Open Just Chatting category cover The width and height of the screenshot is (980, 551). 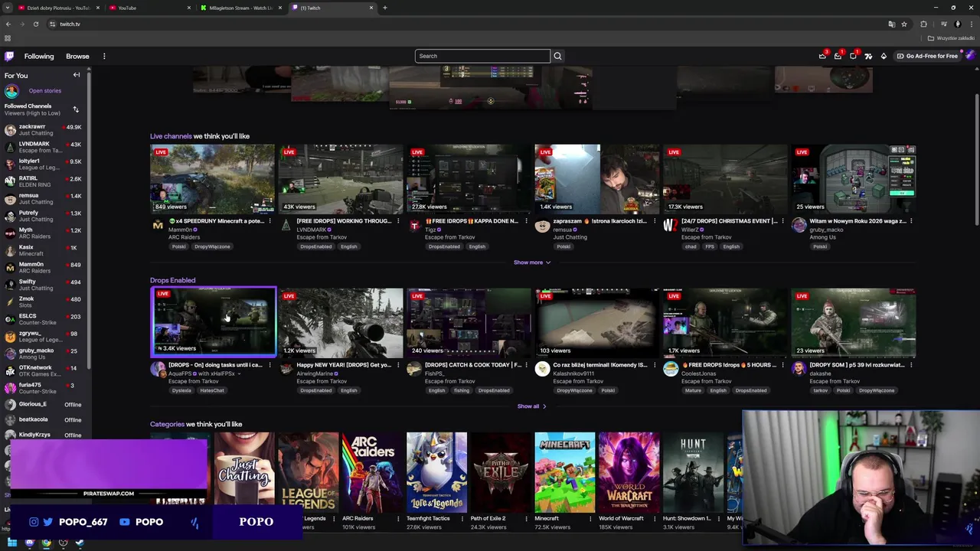pyautogui.click(x=244, y=472)
